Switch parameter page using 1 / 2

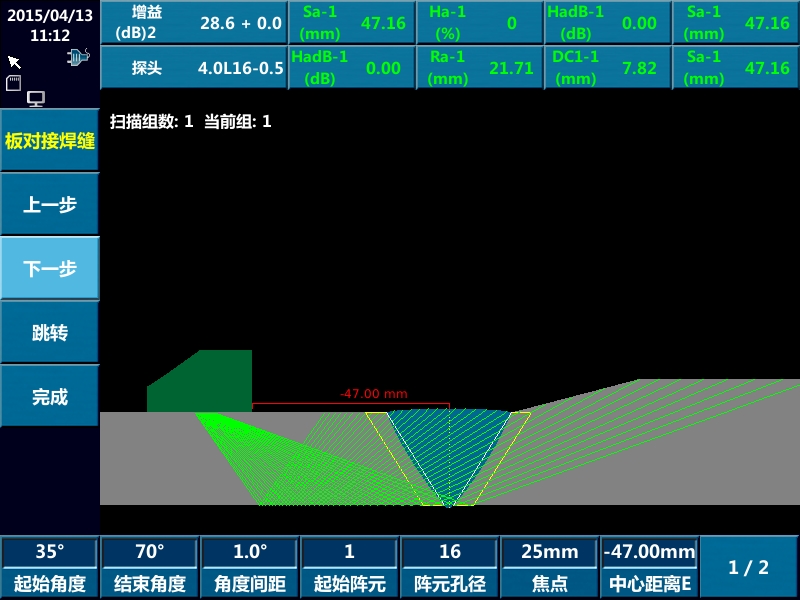pyautogui.click(x=749, y=567)
